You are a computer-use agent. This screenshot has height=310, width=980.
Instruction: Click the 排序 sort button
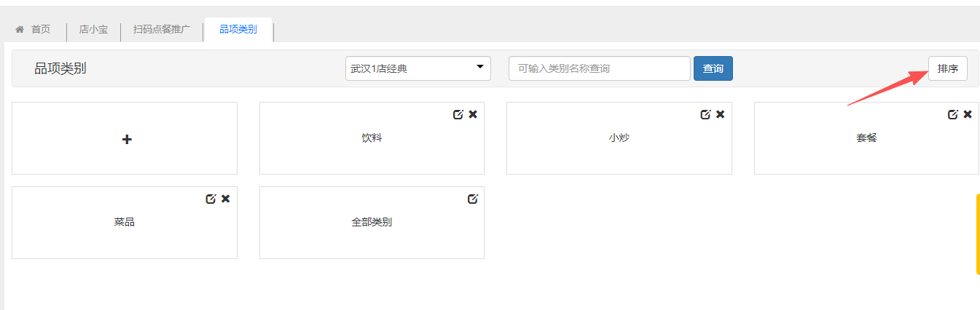947,68
